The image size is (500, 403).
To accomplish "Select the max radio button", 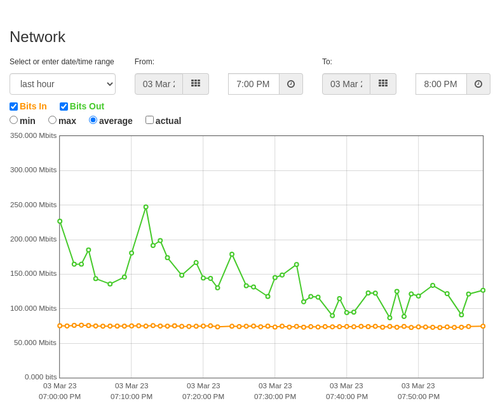I will [52, 120].
